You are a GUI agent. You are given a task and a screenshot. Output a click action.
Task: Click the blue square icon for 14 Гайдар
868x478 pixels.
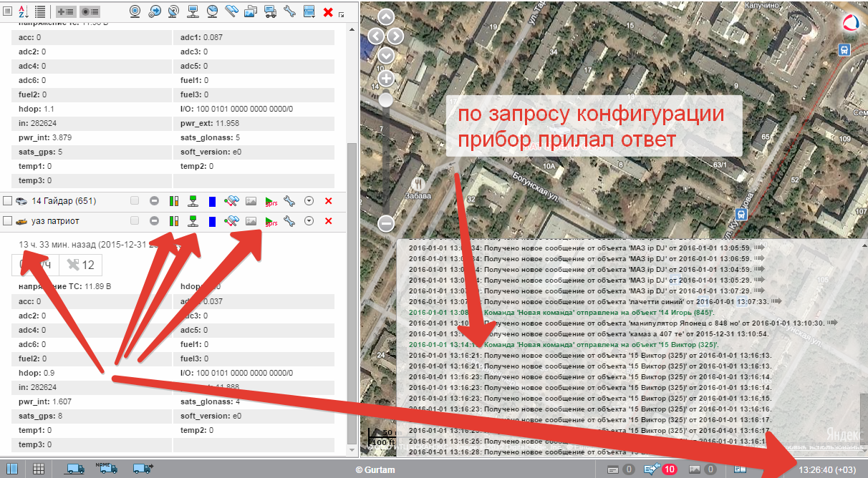coord(212,201)
